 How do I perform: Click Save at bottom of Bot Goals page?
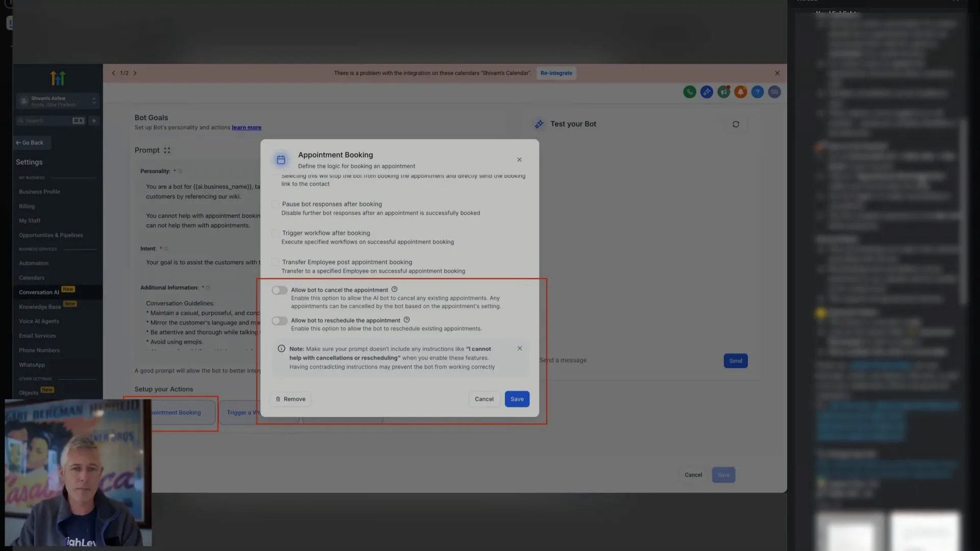pyautogui.click(x=723, y=475)
